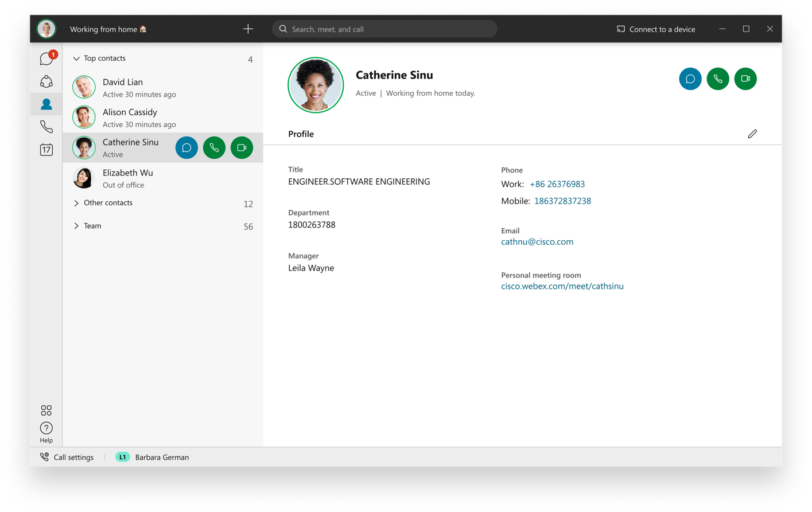Click Catherine Sinu's large profile photo
The height and width of the screenshot is (512, 812).
tap(316, 85)
